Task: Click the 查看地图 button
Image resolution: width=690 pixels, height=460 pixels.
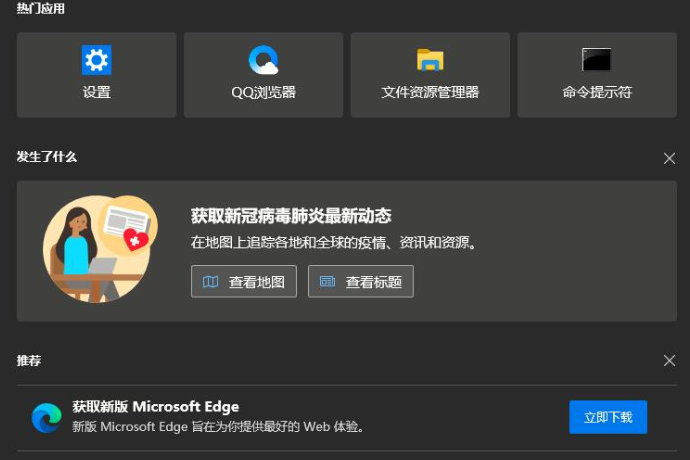Action: (x=244, y=281)
